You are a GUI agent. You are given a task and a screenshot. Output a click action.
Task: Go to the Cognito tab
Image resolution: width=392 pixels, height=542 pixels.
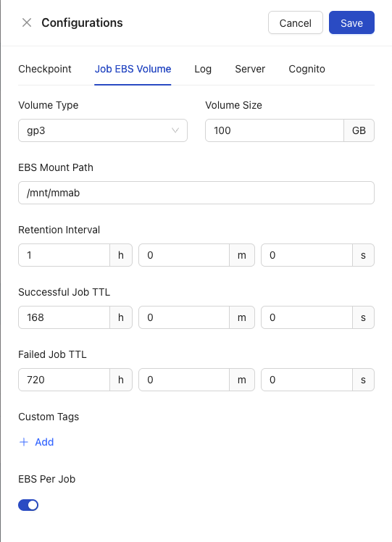click(x=307, y=69)
